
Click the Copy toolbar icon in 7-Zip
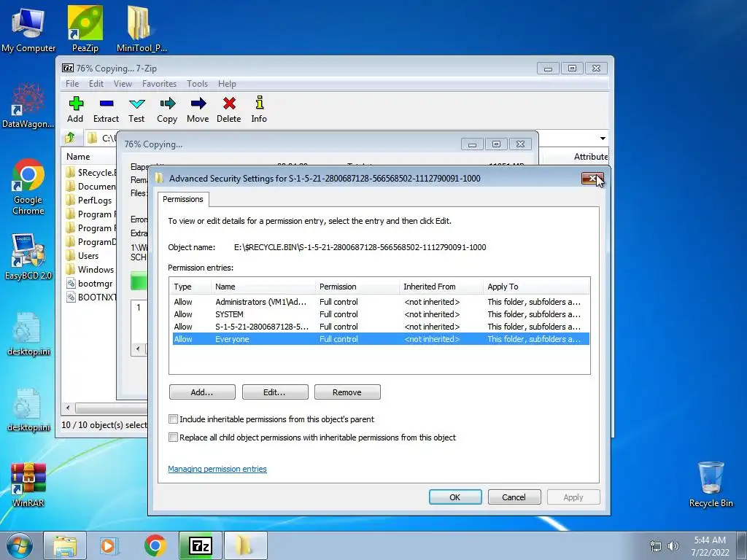[x=167, y=109]
